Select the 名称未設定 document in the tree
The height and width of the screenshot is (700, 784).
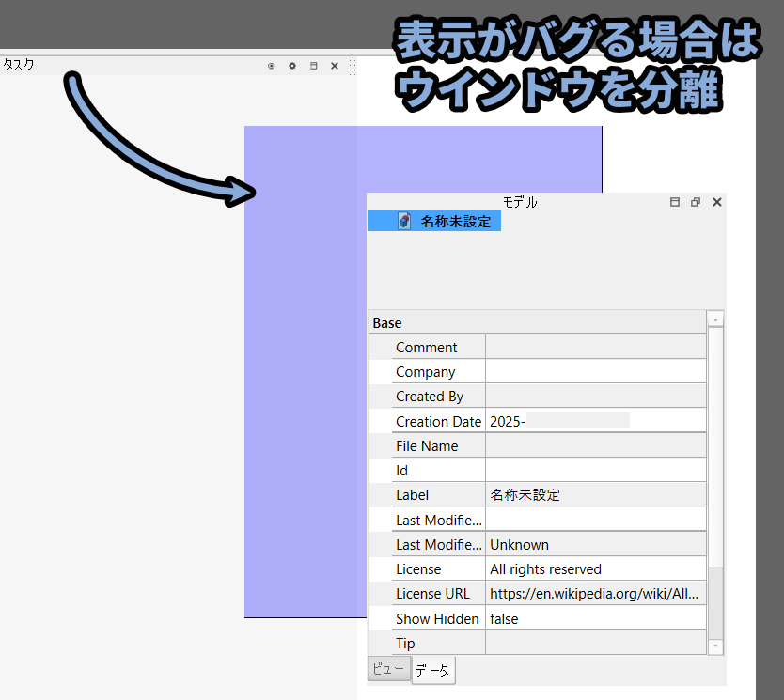[x=434, y=221]
